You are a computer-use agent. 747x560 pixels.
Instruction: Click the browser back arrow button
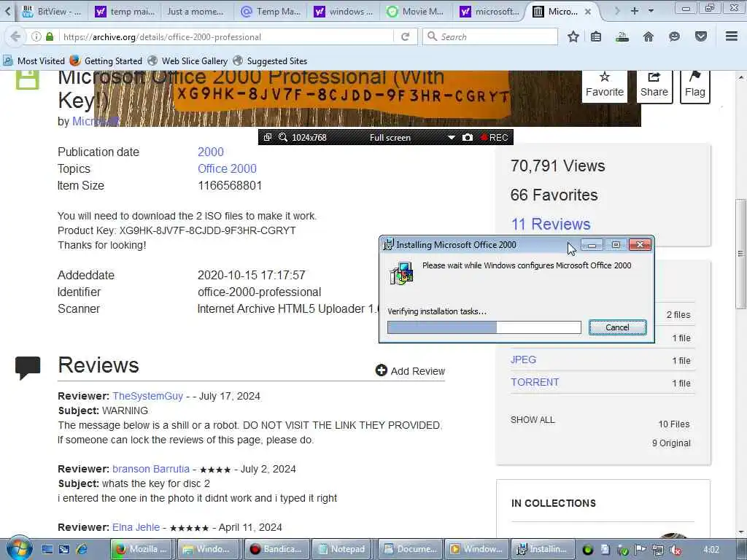[x=15, y=36]
